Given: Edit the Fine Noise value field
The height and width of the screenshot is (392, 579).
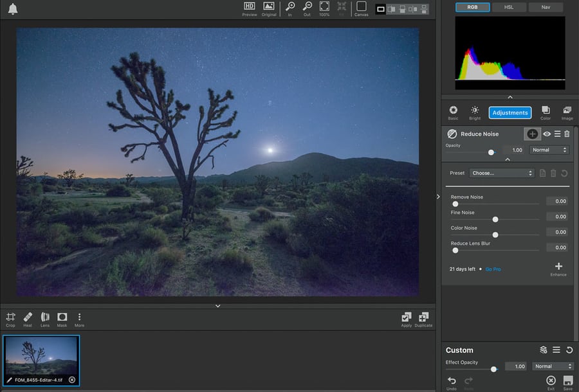Looking at the screenshot, I should 557,217.
